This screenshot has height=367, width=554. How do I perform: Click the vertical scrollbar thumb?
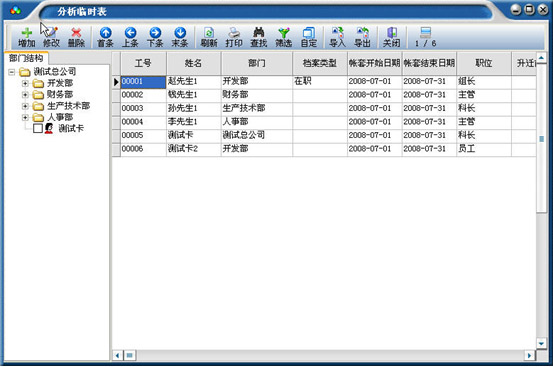coord(541,139)
